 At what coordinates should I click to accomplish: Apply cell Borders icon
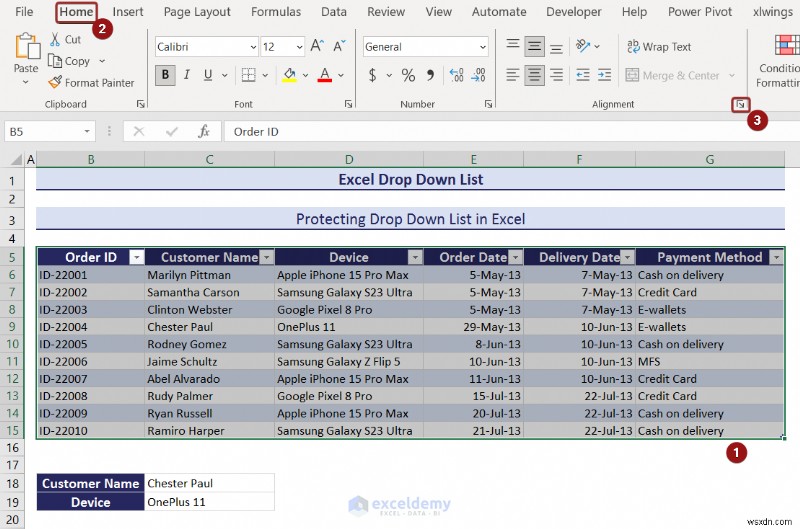(x=248, y=75)
